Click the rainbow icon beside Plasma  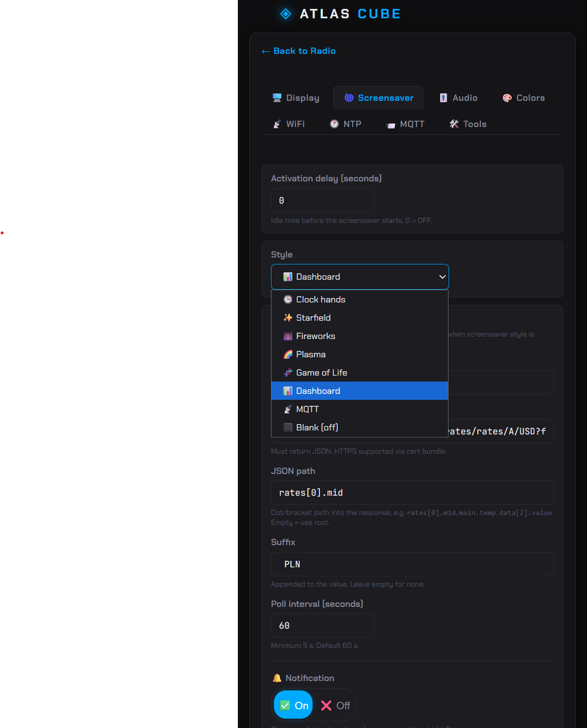288,354
